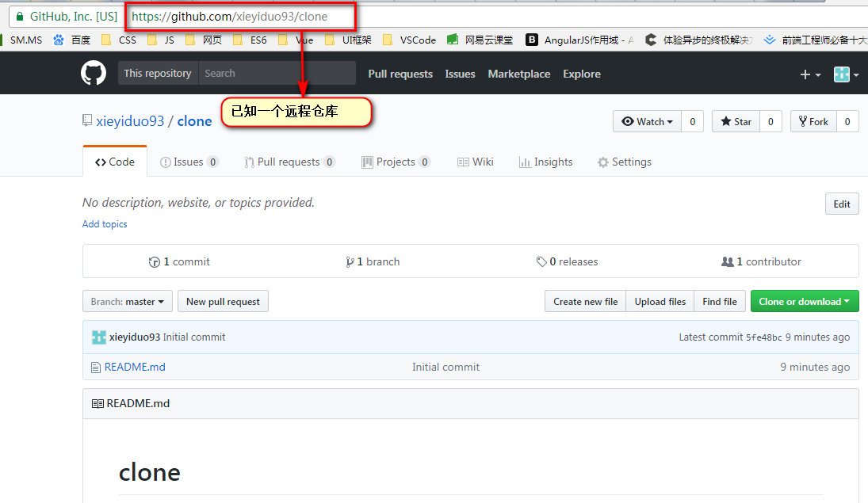868x503 pixels.
Task: Open the VSCode bookmark folder
Action: (x=410, y=40)
